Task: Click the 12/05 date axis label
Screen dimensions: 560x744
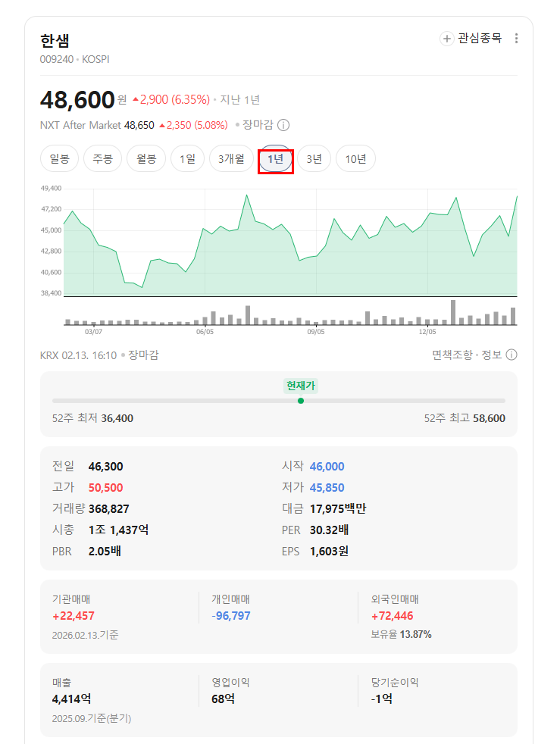Action: [427, 332]
